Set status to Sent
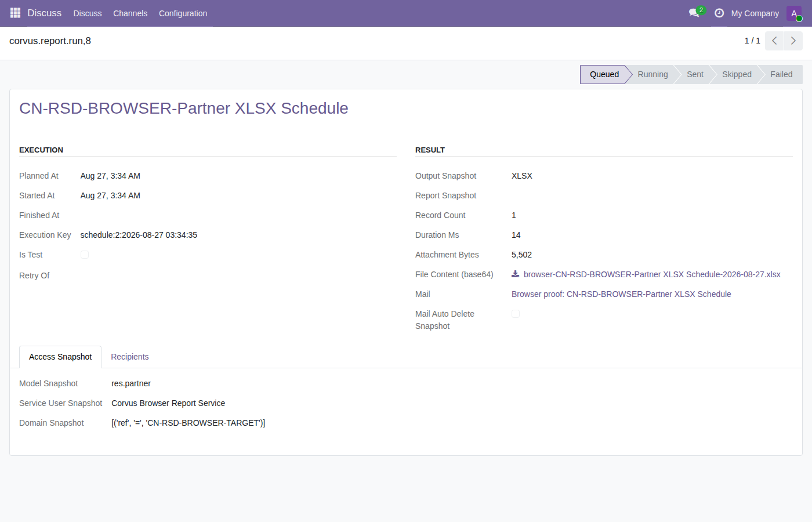The height and width of the screenshot is (522, 812). click(695, 74)
